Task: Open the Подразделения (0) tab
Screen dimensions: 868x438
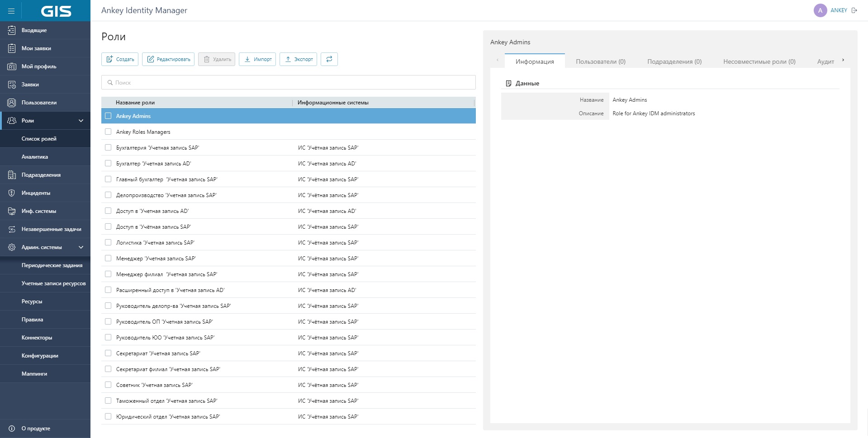Action: coord(674,61)
